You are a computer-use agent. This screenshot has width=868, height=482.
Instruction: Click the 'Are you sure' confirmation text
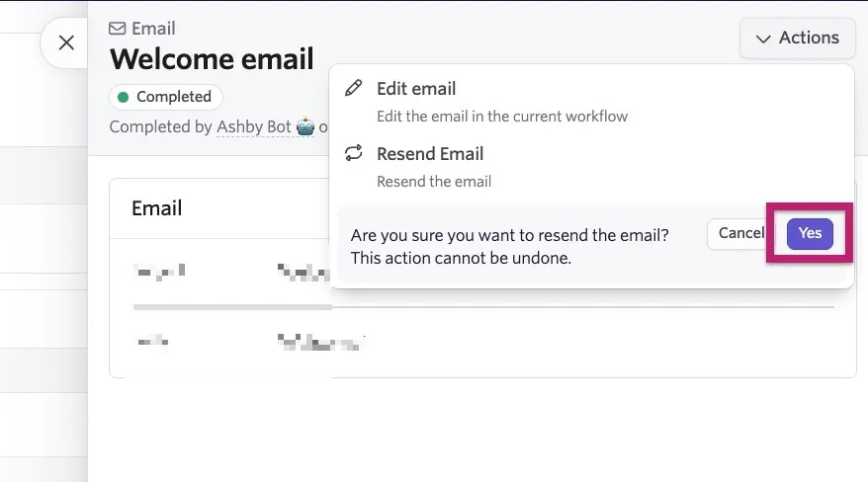click(x=510, y=247)
